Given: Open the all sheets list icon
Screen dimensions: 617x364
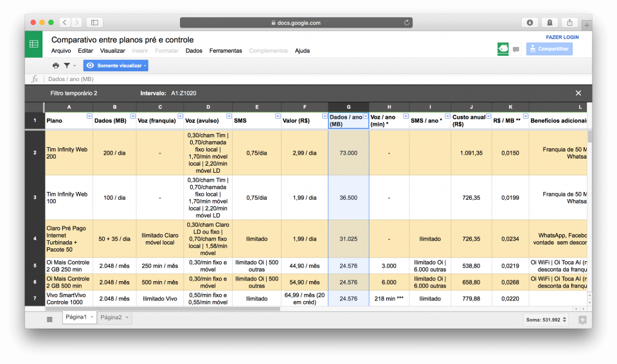Looking at the screenshot, I should pos(49,319).
